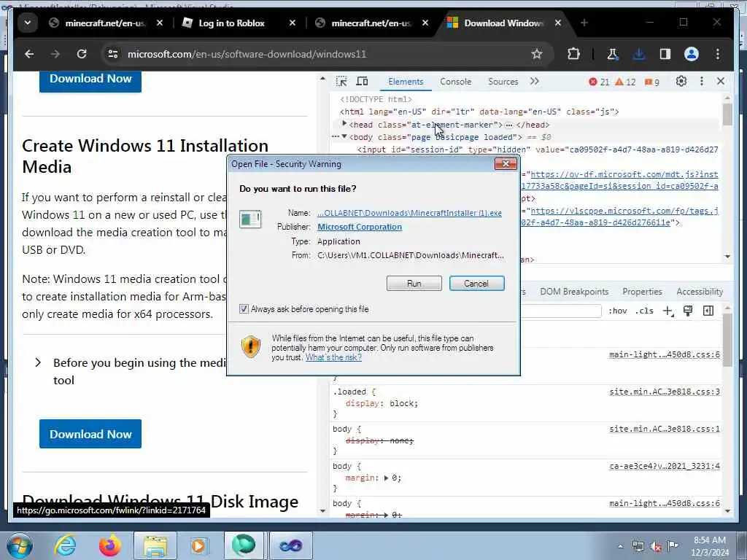Open the Accessibility pane tab

point(700,292)
